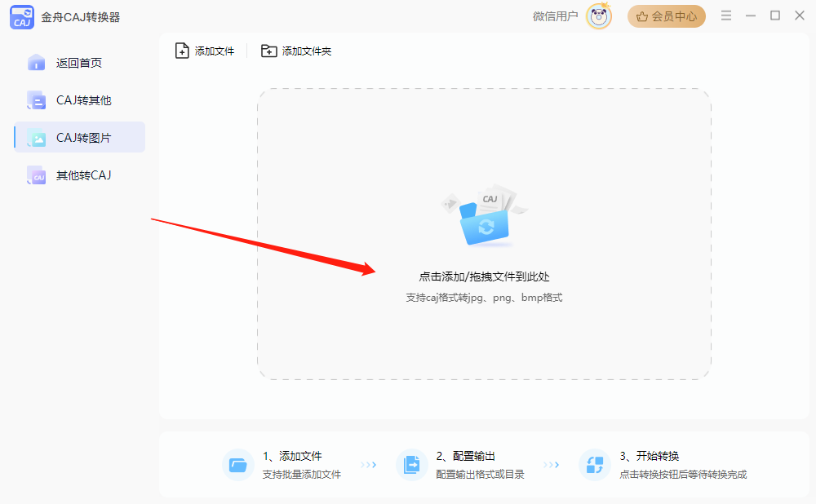Open the 会员中心 membership center
The image size is (816, 504).
[666, 16]
